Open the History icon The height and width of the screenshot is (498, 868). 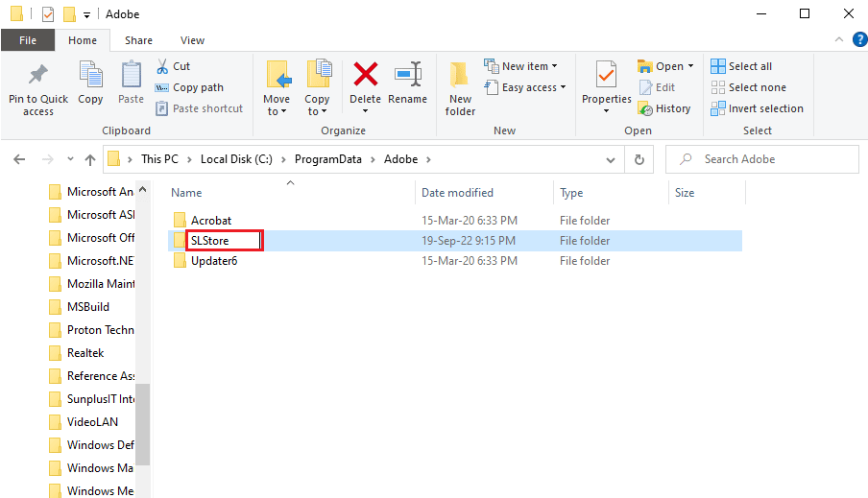[645, 108]
